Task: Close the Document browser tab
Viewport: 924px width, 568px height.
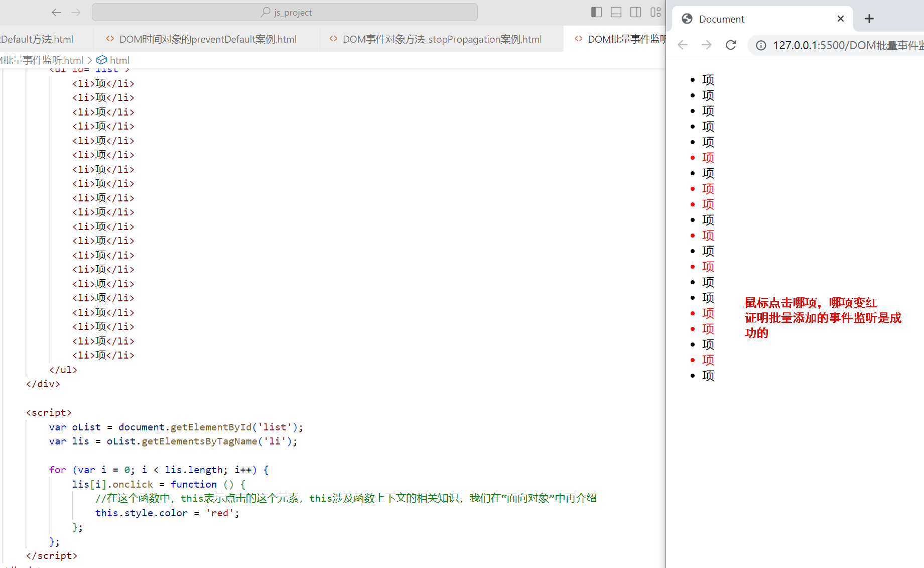Action: (841, 19)
